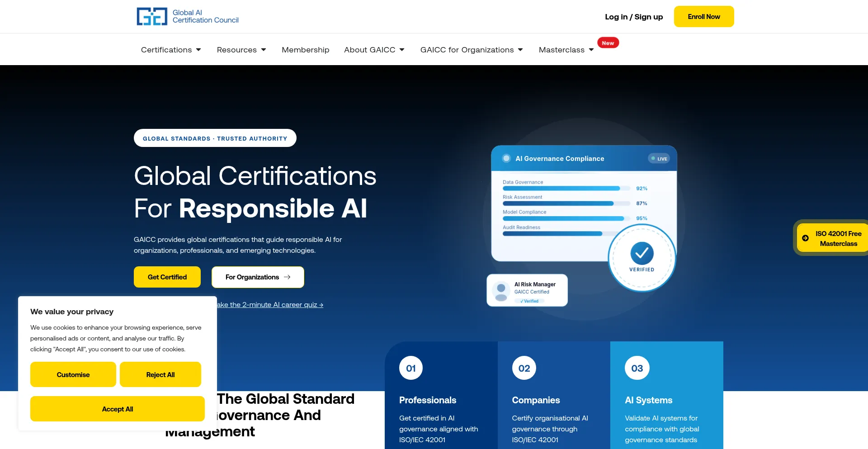
Task: Click the AI Systems card heading
Action: point(649,400)
